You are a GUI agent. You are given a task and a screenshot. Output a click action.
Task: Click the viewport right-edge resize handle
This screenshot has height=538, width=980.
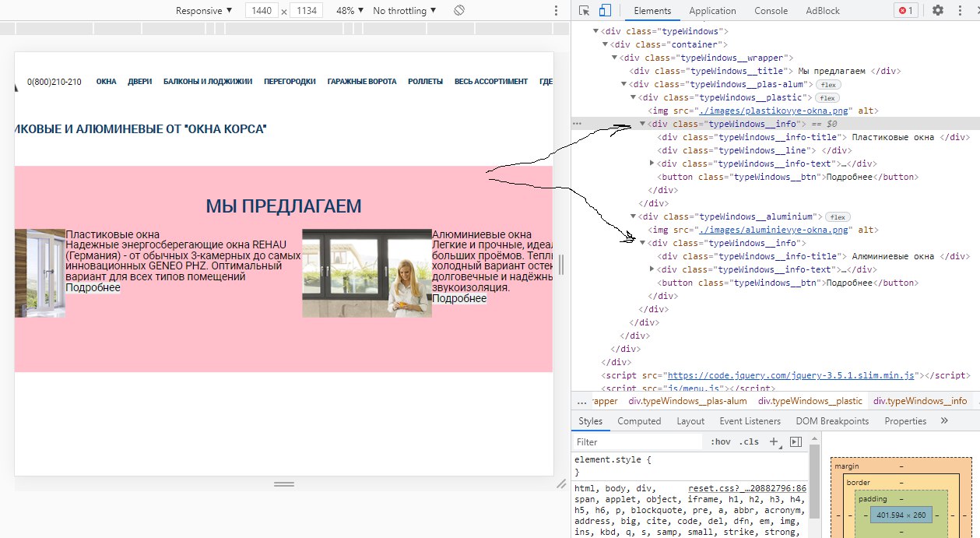pos(560,265)
